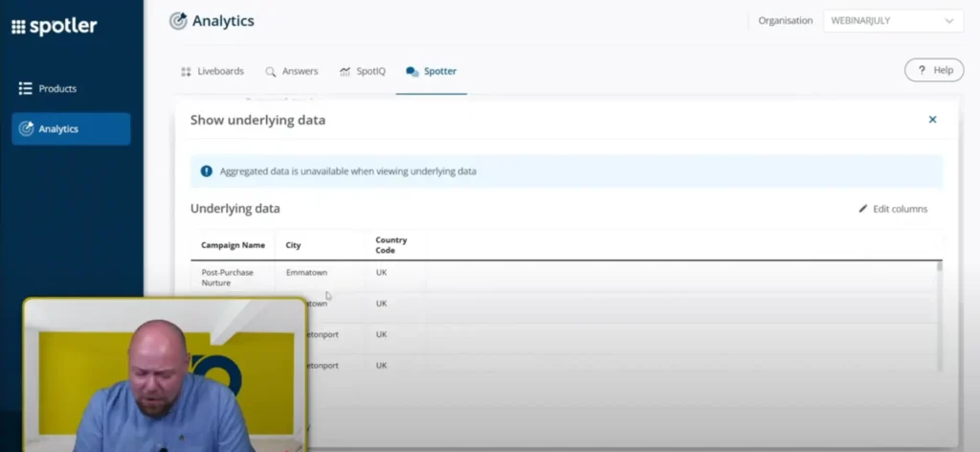This screenshot has height=452, width=980.
Task: Close the Show underlying data dialog
Action: click(x=932, y=120)
